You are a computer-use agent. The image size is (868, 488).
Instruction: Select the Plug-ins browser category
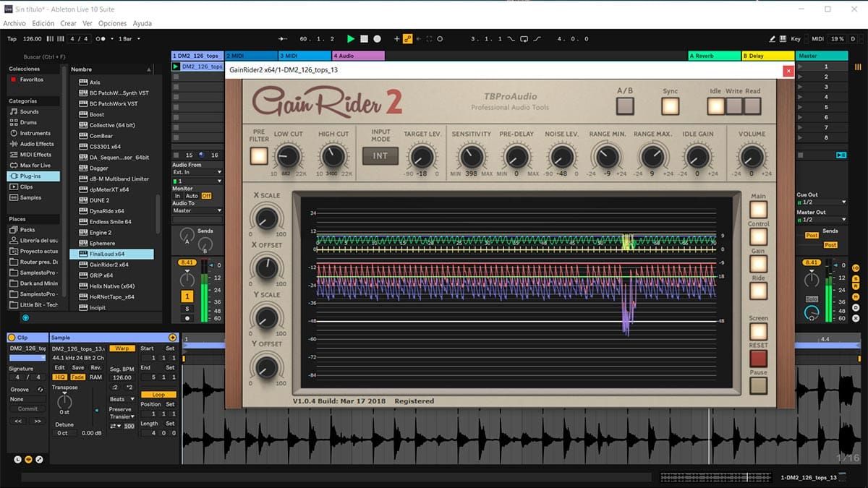33,176
